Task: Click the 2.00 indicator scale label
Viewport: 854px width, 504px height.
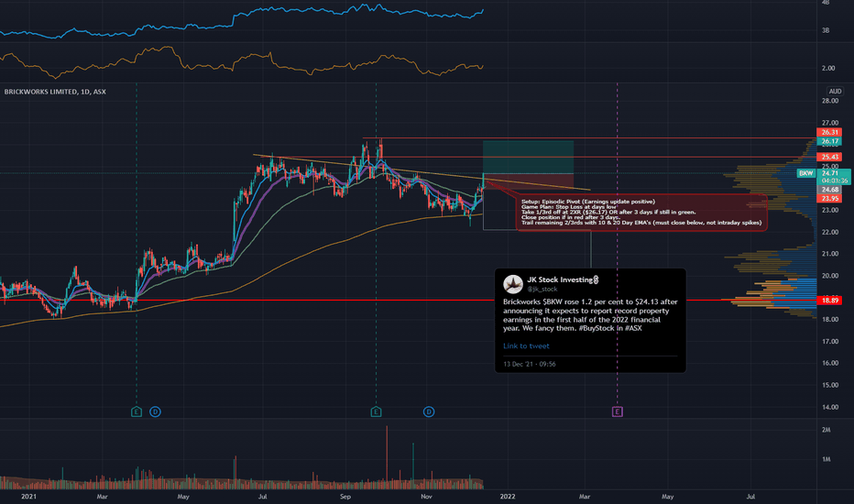Action: click(828, 68)
